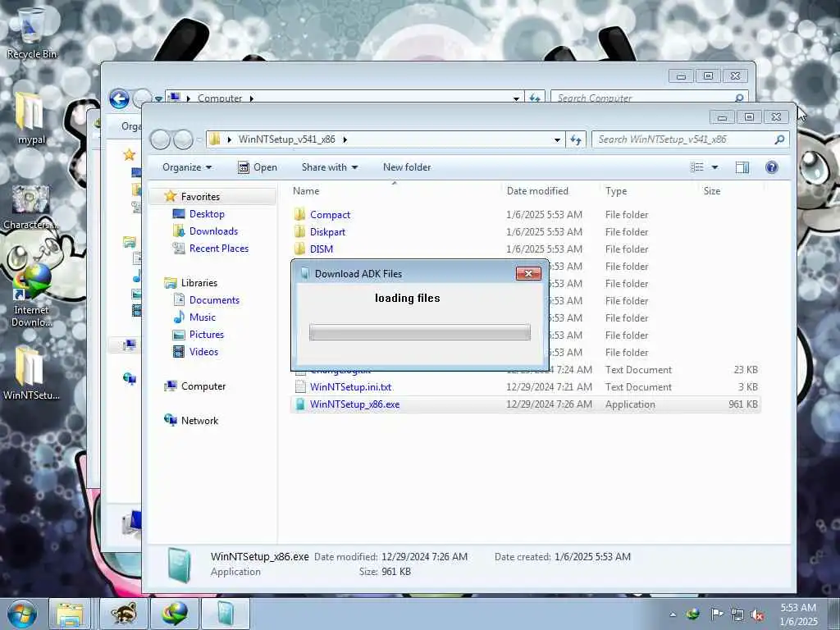Image resolution: width=840 pixels, height=630 pixels.
Task: Open the raccoon Mypal browser taskbar icon
Action: [124, 614]
